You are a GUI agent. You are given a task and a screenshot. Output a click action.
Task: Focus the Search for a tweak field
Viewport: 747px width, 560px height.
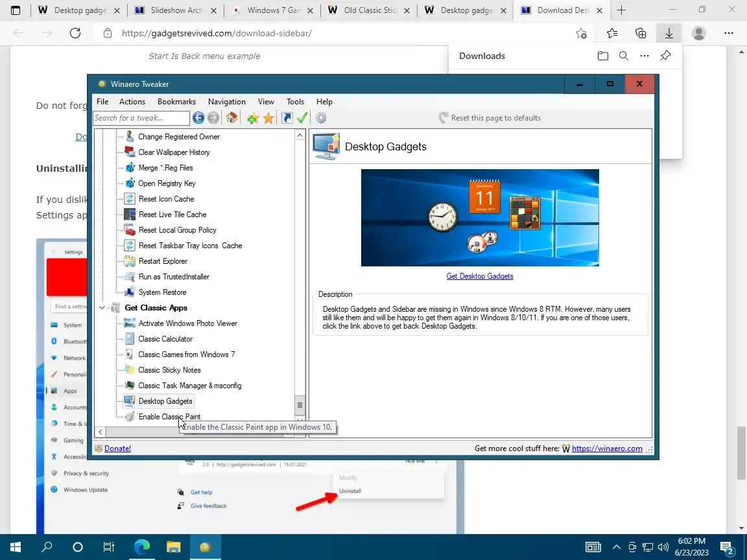pyautogui.click(x=141, y=117)
